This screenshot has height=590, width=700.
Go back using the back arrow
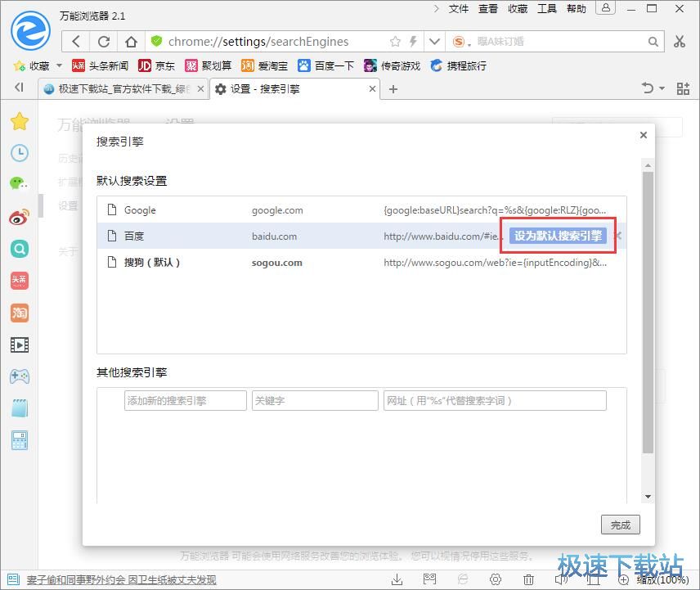click(76, 42)
